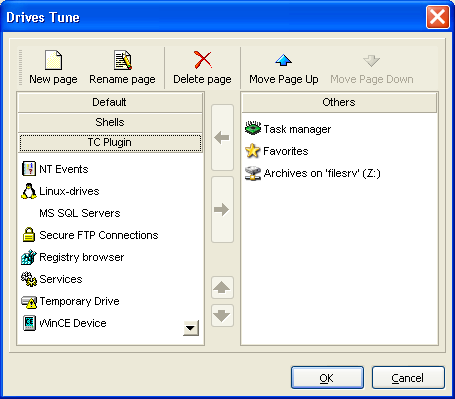Select the WinCE Device icon
Screen dimensions: 455x399
point(29,323)
